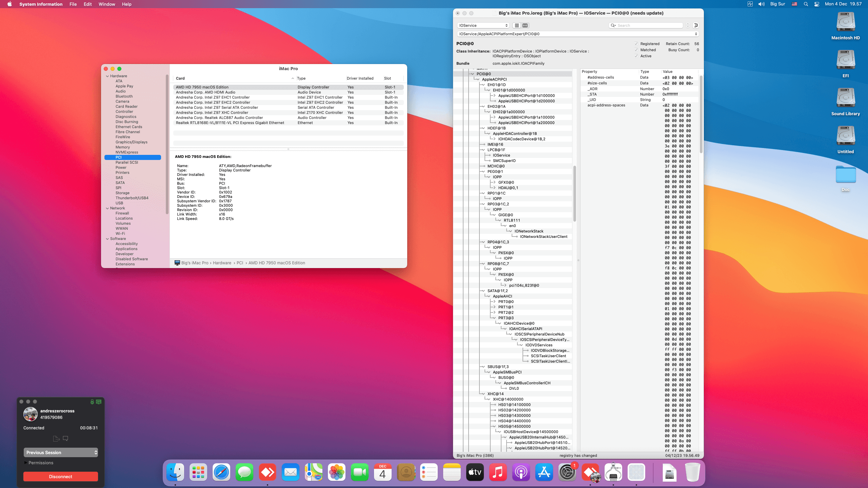Launch Safari from the Dock

pos(221,472)
